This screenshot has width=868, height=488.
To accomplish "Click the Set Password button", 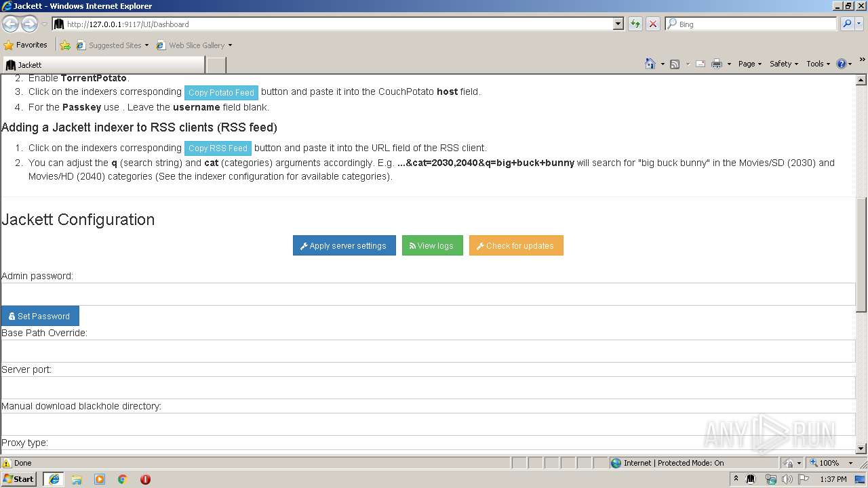I will (40, 316).
